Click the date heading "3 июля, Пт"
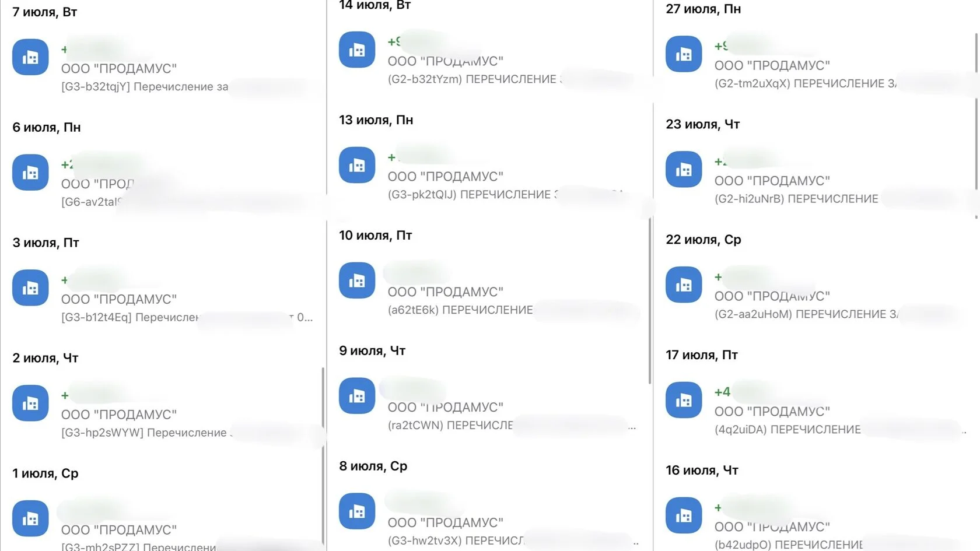Screen dimensions: 980x551 pyautogui.click(x=45, y=243)
